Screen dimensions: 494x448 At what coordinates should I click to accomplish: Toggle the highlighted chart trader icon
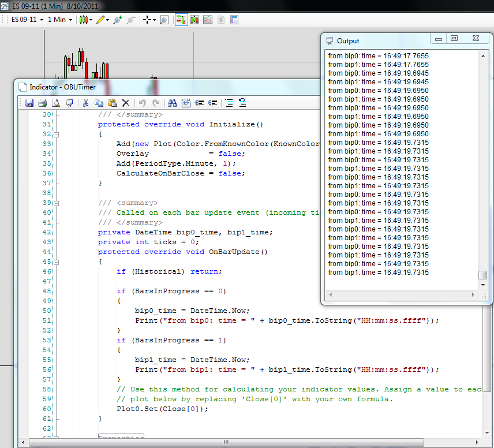(x=181, y=20)
